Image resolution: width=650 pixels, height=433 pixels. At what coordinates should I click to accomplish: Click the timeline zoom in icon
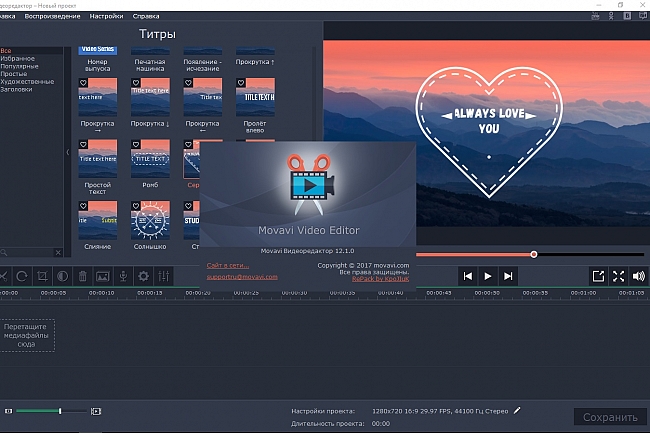pos(96,411)
